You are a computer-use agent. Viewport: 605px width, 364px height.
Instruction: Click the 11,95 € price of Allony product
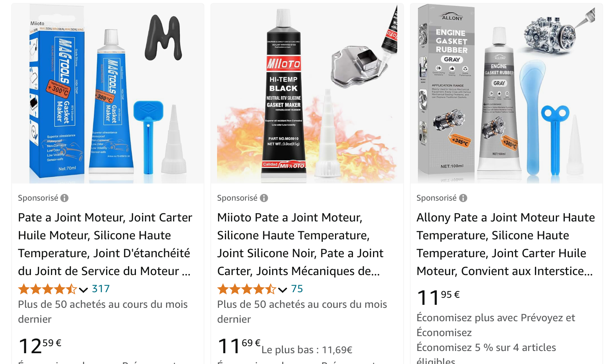[438, 297]
